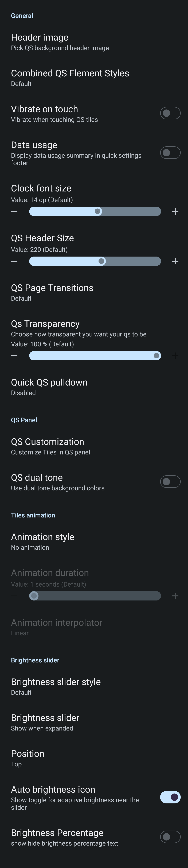Tap minus icon for QS Header Size
Screen dimensions: 188x868
coord(14,261)
